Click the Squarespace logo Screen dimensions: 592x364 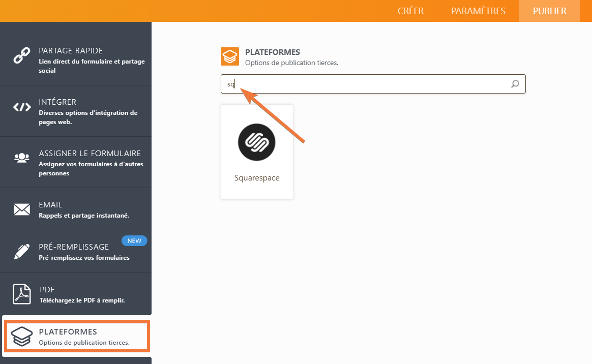pyautogui.click(x=257, y=142)
